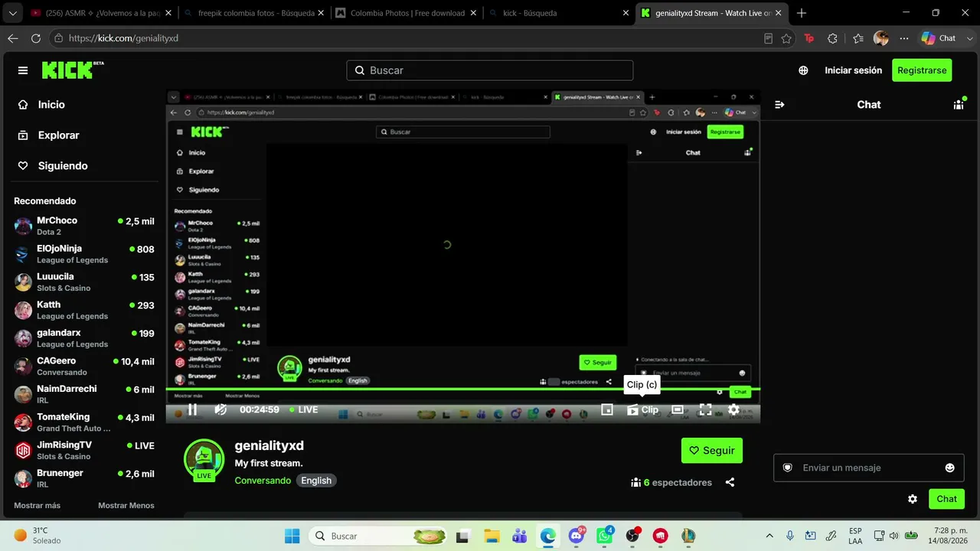Open ElOjoNinja's recommended channel
980x551 pixels.
coord(84,254)
